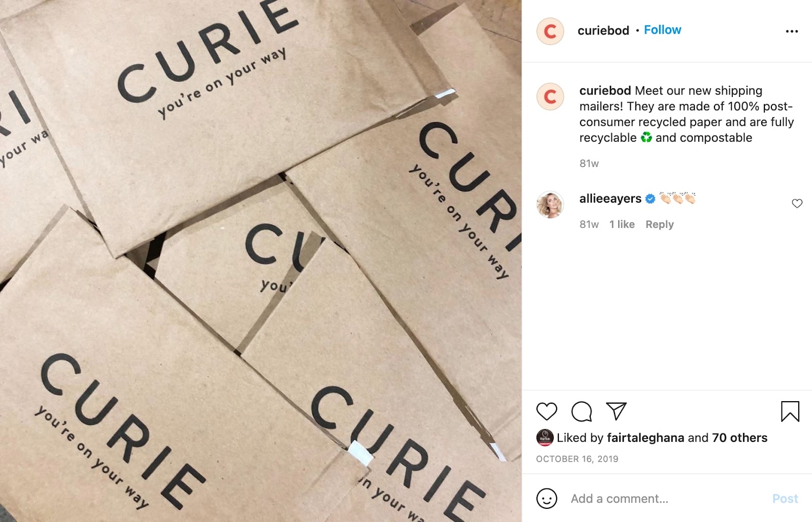Share post via paper plane icon
This screenshot has height=522, width=812.
(x=616, y=411)
